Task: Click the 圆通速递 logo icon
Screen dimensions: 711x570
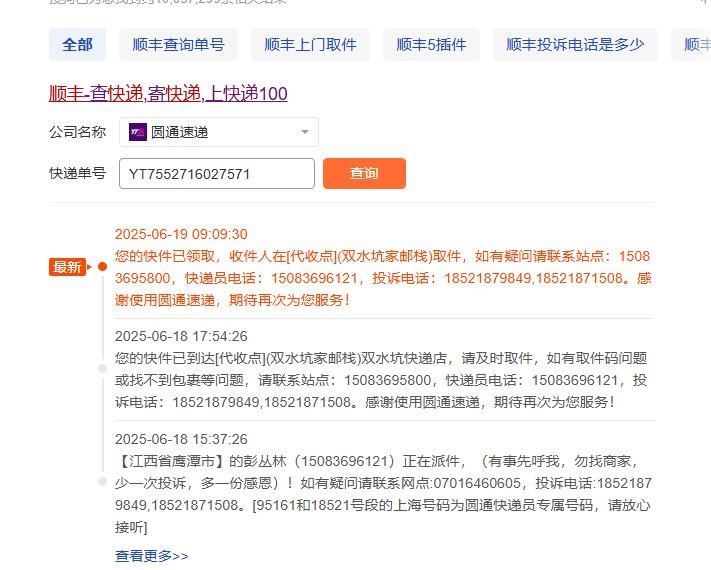Action: tap(138, 132)
